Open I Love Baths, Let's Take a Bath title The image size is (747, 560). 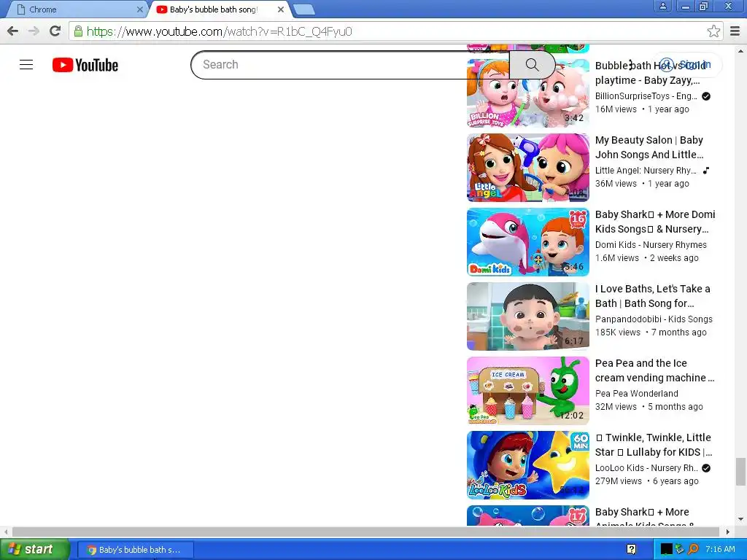[653, 296]
